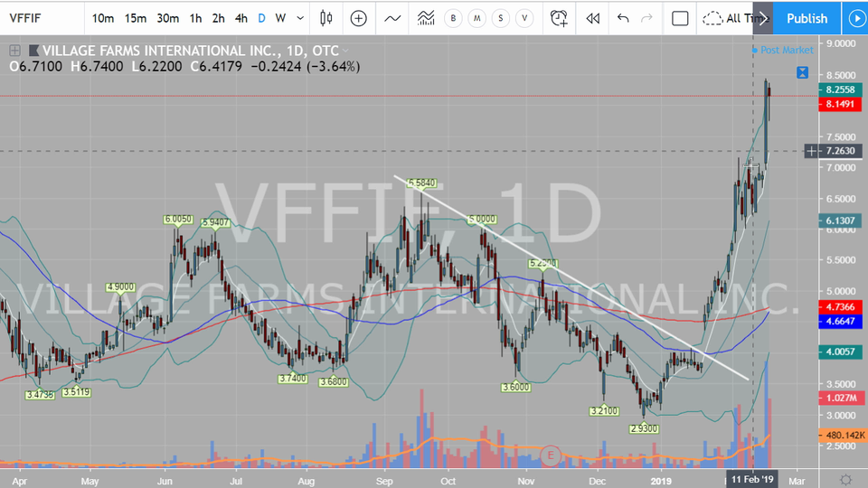Select the daily D timeframe
Viewport: 868px width, 488px height.
[x=261, y=18]
